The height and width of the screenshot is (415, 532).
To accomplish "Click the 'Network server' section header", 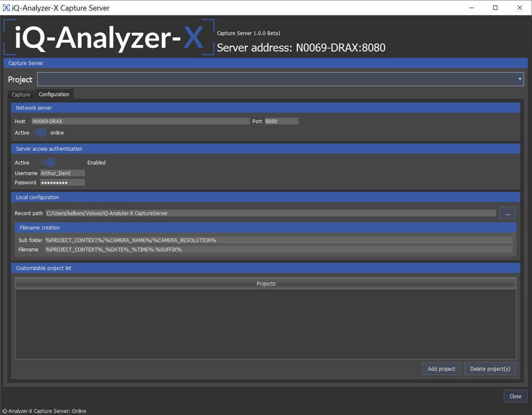I will [x=265, y=108].
